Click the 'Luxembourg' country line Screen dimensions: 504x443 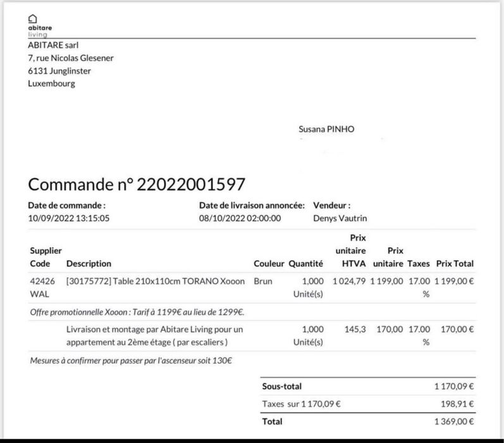tap(51, 84)
